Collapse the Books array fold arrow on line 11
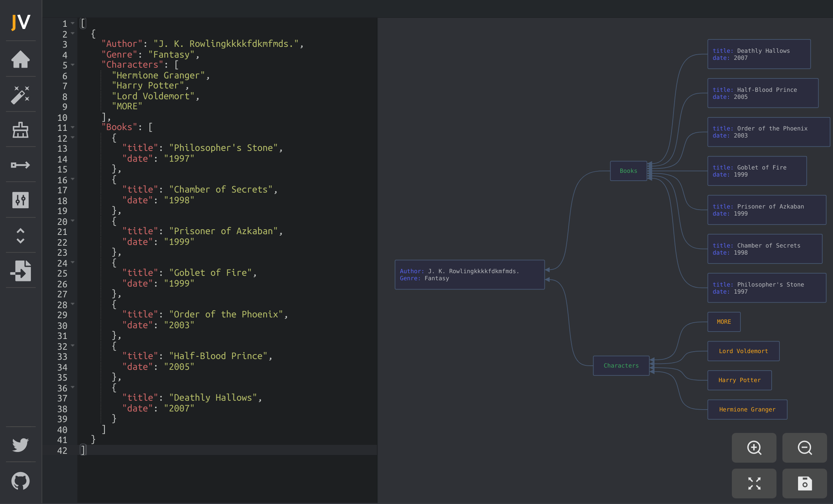Image resolution: width=833 pixels, height=504 pixels. [73, 127]
